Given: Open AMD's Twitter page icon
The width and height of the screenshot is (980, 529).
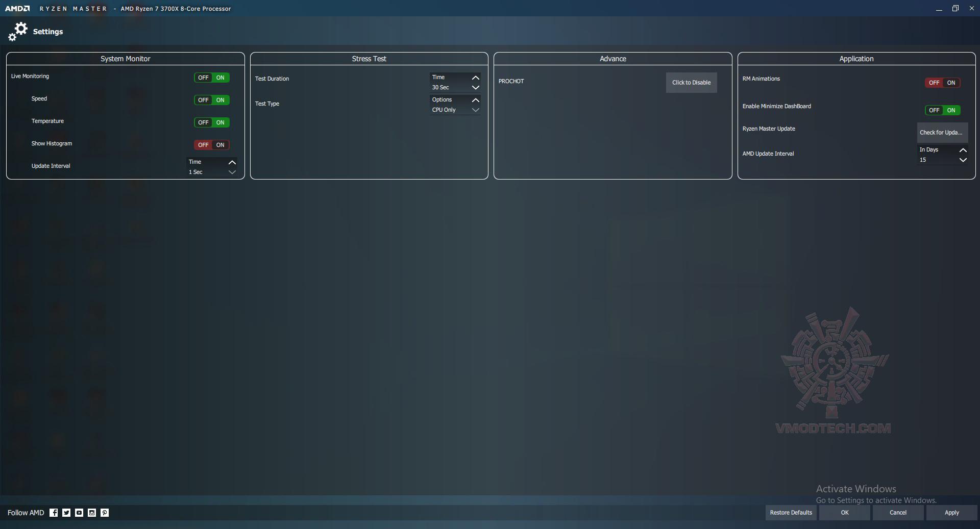Looking at the screenshot, I should 66,513.
